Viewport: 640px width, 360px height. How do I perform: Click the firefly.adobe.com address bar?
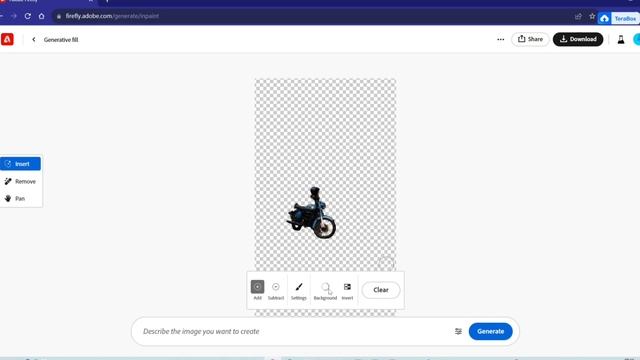tap(310, 16)
